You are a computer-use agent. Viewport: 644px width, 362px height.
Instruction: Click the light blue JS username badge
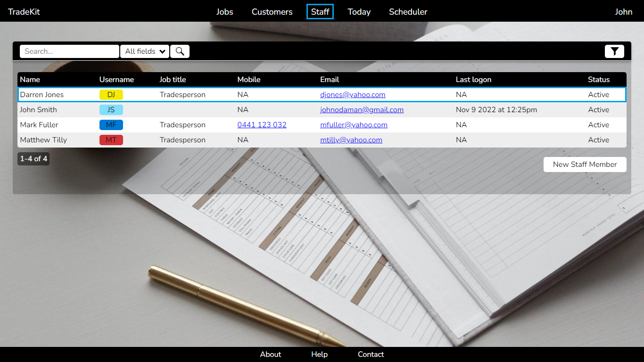pos(111,110)
